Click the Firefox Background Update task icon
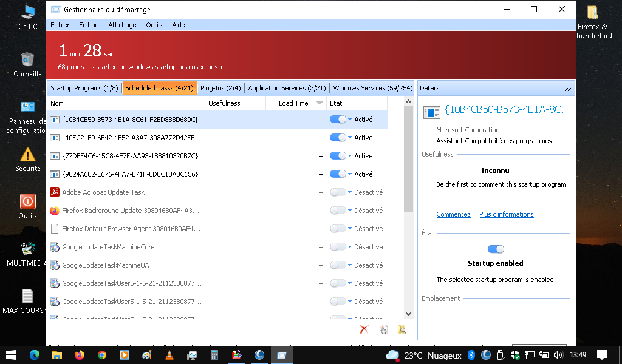The width and height of the screenshot is (622, 364). [55, 211]
